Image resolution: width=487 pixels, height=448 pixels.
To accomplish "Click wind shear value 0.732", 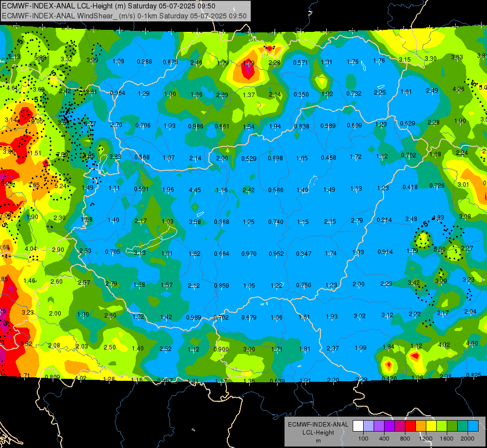I will click(x=354, y=93).
